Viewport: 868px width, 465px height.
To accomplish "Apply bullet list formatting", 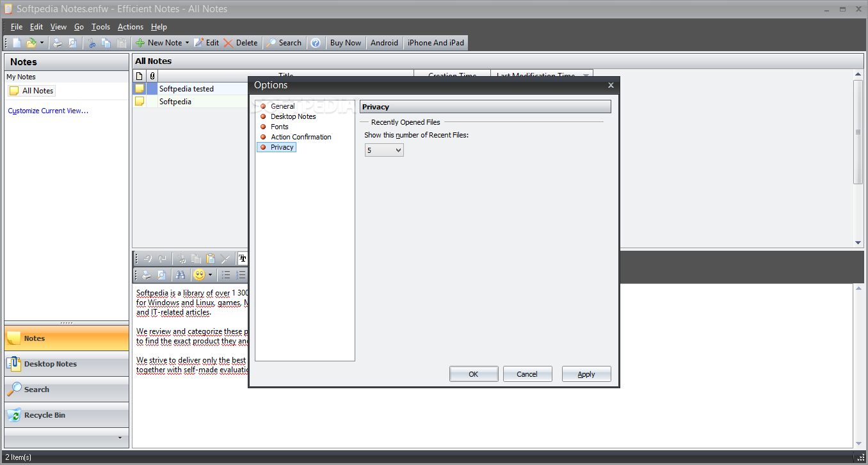I will click(x=226, y=275).
